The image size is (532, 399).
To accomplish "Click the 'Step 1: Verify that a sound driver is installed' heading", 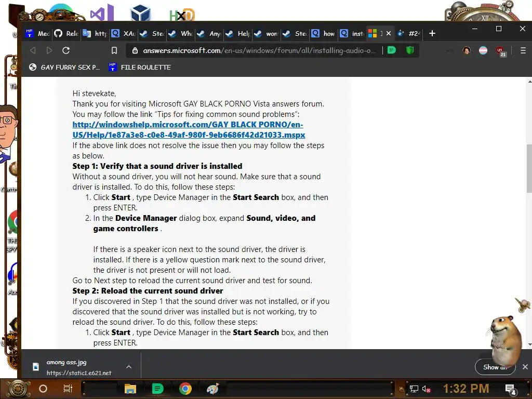I will pos(157,166).
